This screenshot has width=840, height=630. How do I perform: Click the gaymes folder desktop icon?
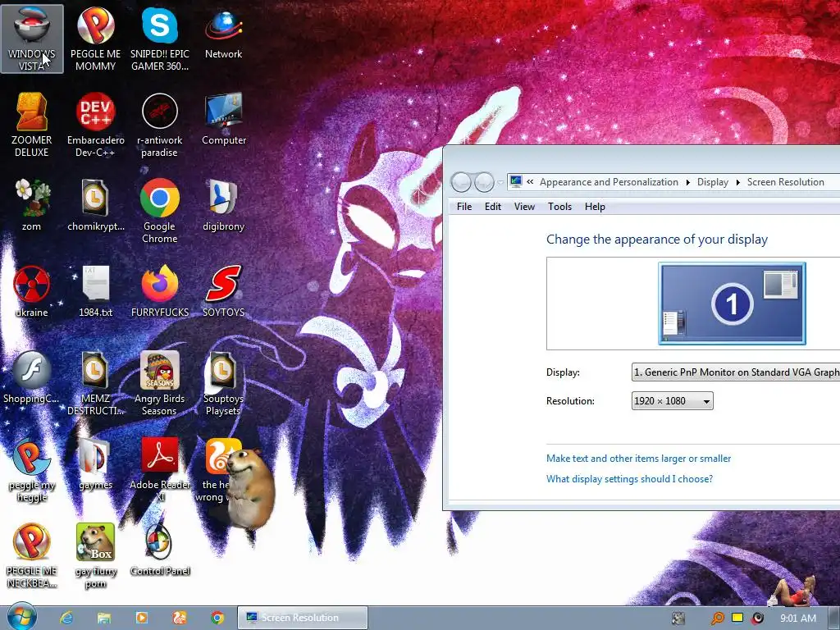(x=95, y=464)
